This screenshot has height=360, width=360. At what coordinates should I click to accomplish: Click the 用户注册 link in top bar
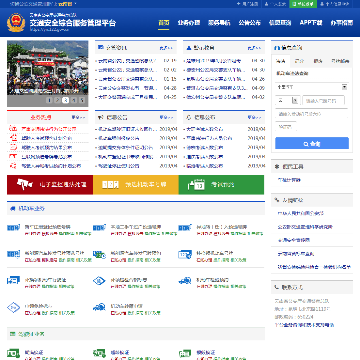[x=248, y=4]
